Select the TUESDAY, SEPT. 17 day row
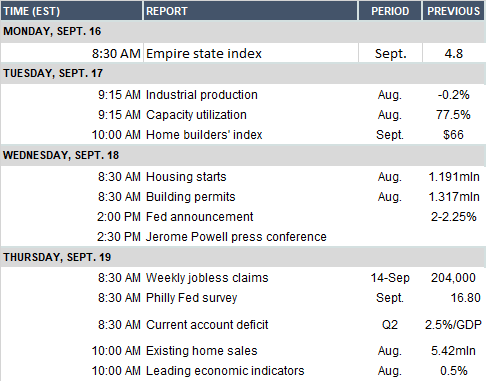Viewport: 486px width, 381px height. coord(243,73)
